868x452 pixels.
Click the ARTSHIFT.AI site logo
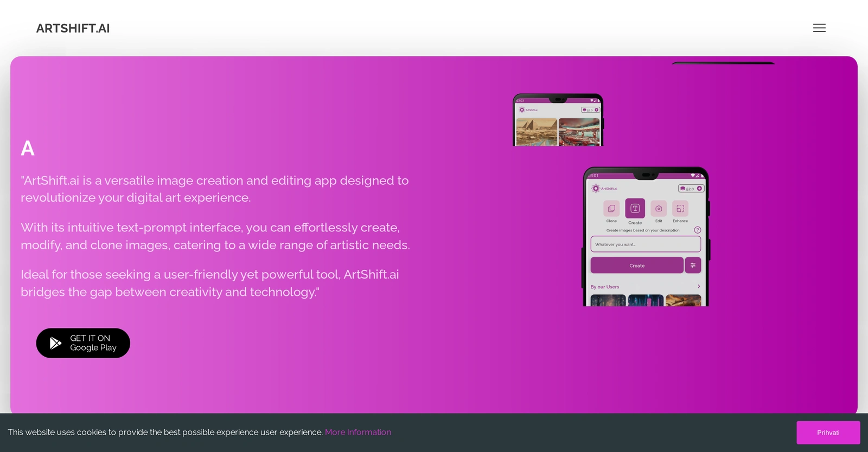pos(73,28)
